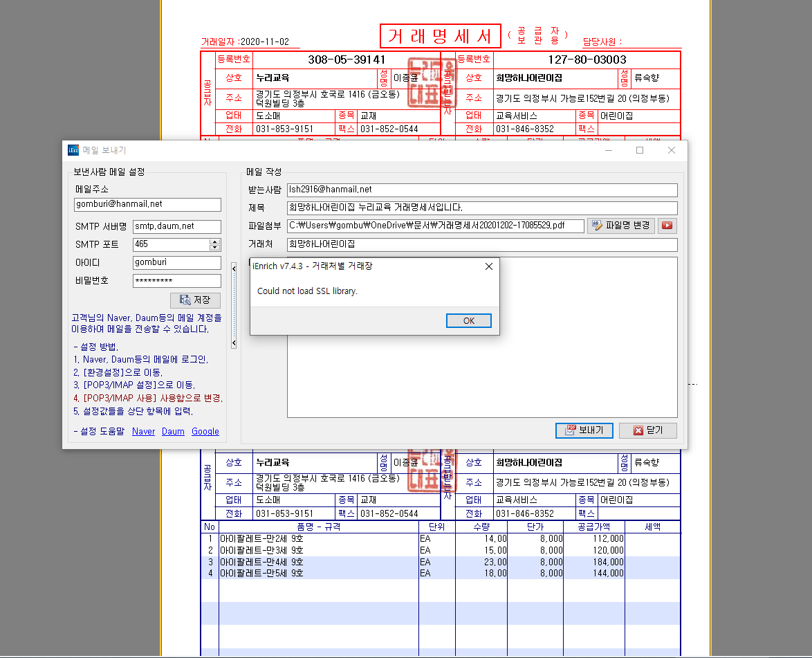Open the Daum settings help link
Viewport: 812px width, 658px height.
click(x=173, y=431)
